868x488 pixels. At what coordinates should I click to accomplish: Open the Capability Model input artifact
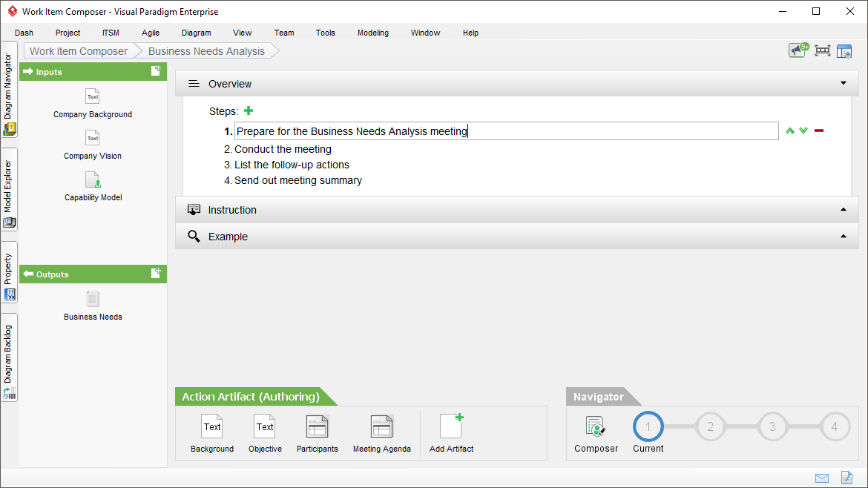click(93, 186)
